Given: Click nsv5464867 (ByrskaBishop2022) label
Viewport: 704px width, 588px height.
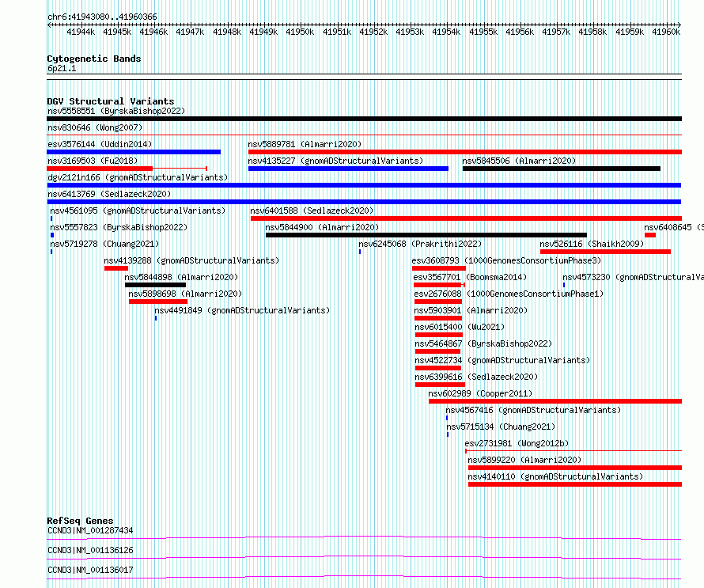Looking at the screenshot, I should point(483,343).
